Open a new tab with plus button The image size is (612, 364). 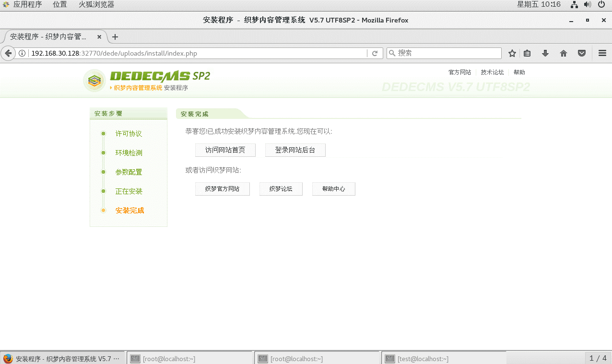[115, 37]
